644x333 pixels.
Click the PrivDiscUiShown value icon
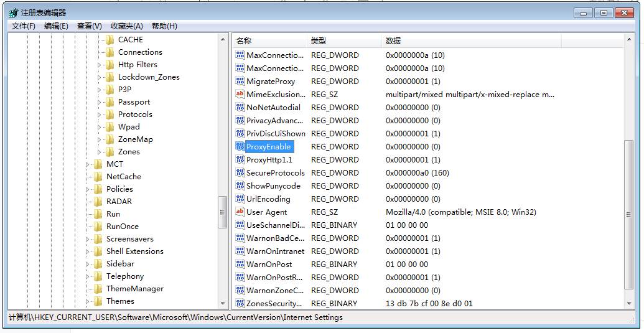click(x=240, y=133)
